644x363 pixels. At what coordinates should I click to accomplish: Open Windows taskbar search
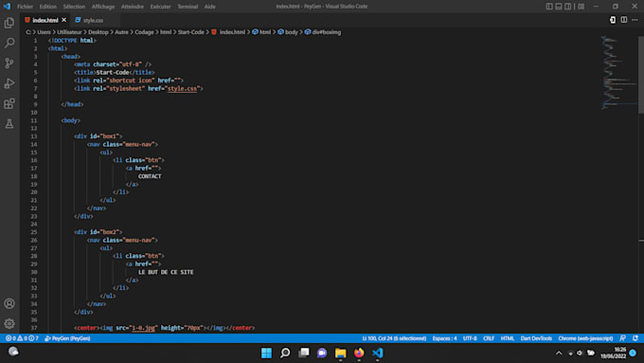pyautogui.click(x=285, y=353)
